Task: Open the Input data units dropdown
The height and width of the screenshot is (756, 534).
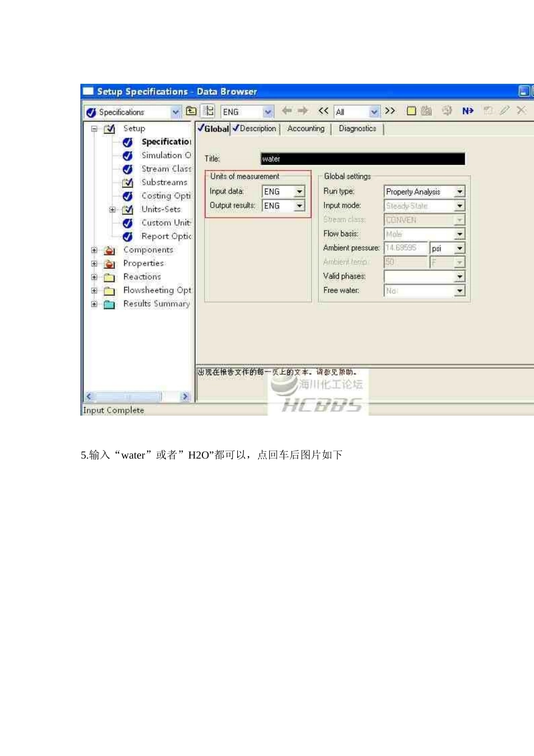Action: (x=300, y=192)
